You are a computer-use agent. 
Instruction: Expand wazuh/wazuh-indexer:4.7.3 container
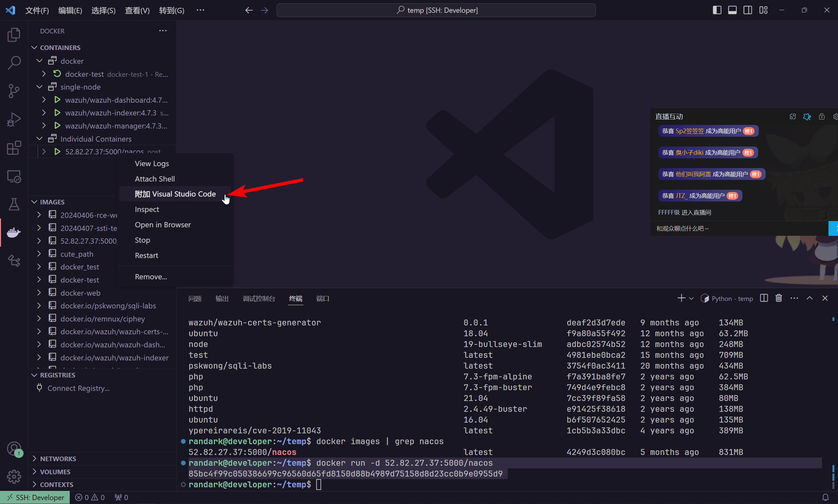click(x=44, y=113)
